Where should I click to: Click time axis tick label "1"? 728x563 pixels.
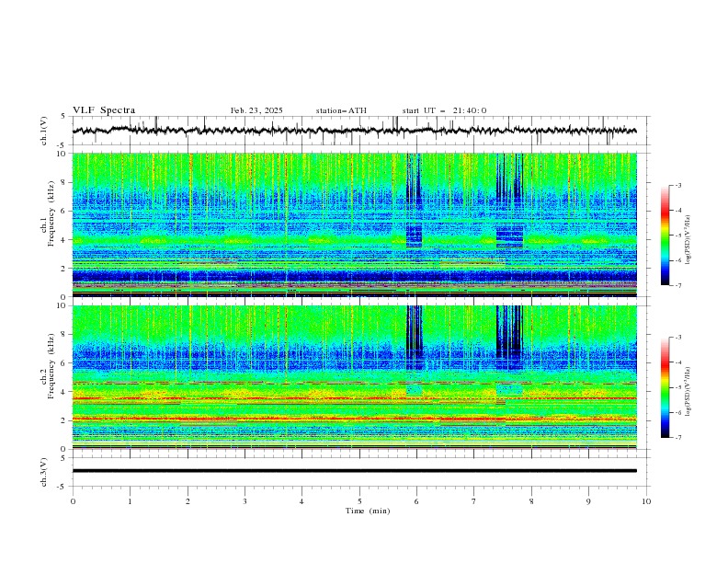click(x=130, y=501)
